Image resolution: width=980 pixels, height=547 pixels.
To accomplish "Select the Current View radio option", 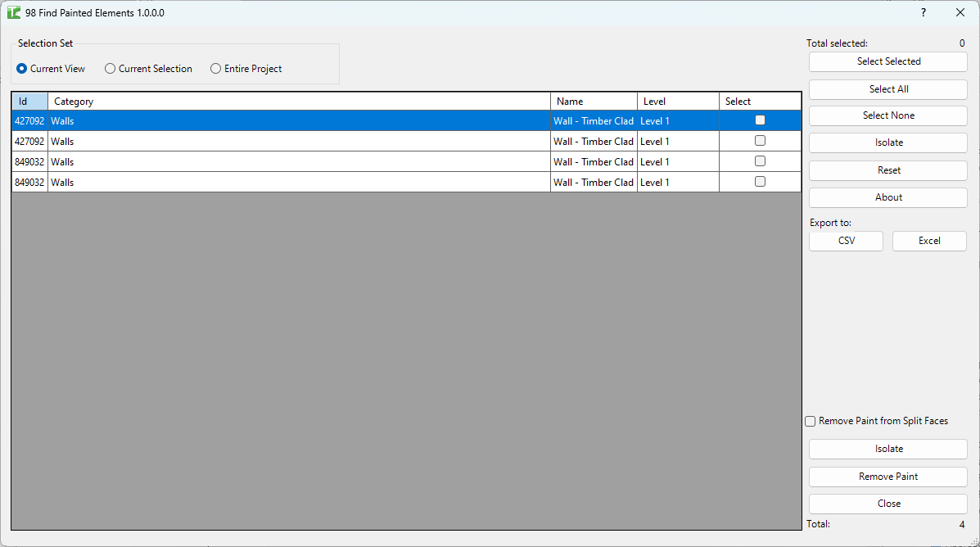I will click(21, 69).
